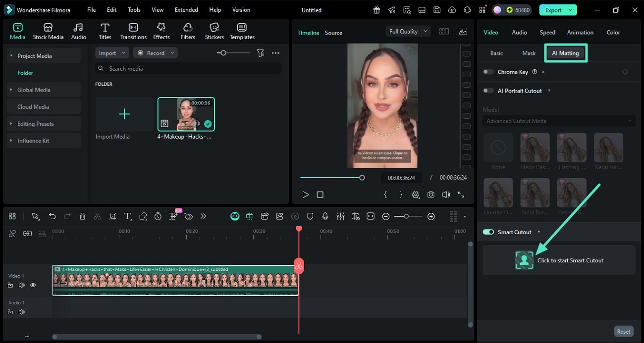Image resolution: width=644 pixels, height=343 pixels.
Task: Record a voiceover with the microphone icon
Action: pyautogui.click(x=325, y=216)
